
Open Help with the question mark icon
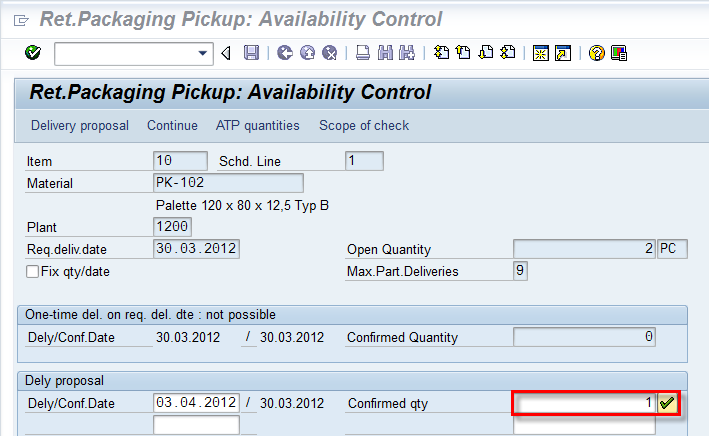point(596,53)
